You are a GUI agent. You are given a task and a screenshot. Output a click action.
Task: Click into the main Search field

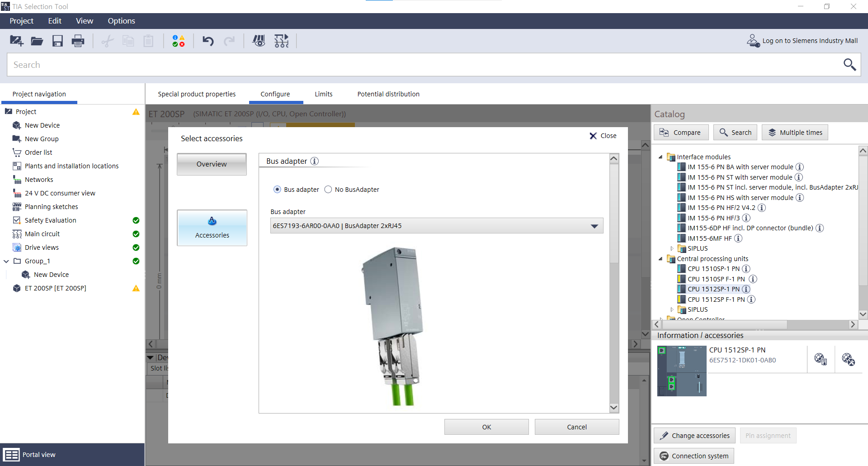tap(423, 65)
